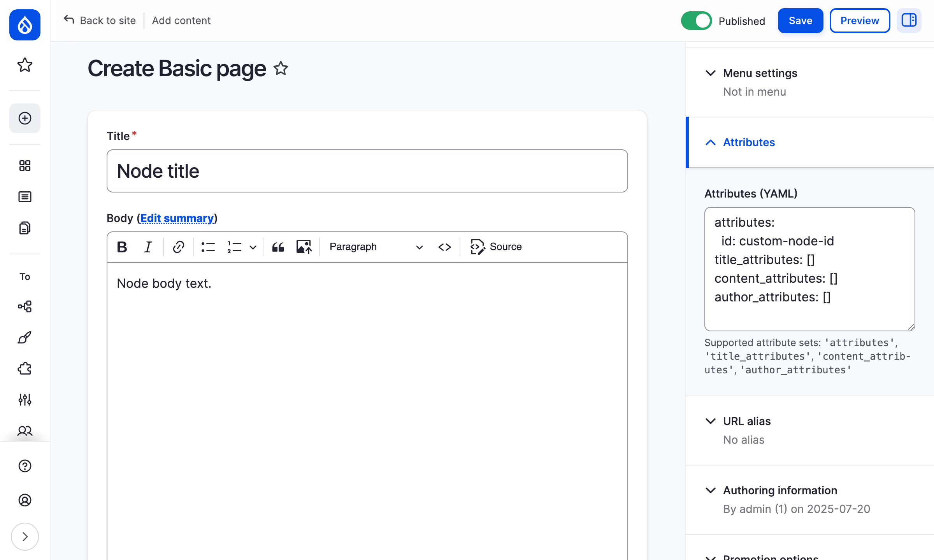The height and width of the screenshot is (560, 934).
Task: Insert a block quote
Action: [278, 247]
